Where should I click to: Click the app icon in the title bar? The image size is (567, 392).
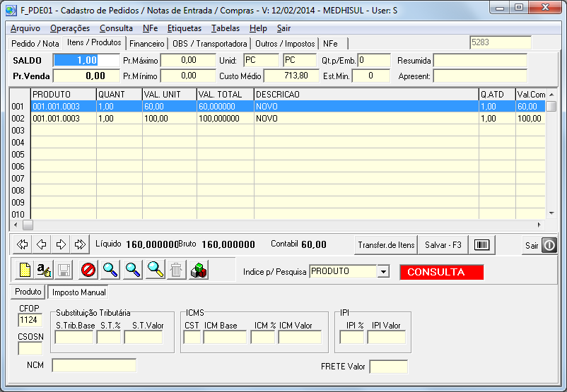11,10
